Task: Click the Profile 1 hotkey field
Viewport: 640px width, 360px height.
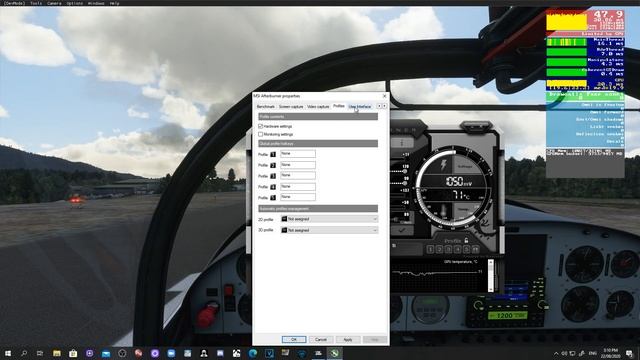Action: point(298,154)
